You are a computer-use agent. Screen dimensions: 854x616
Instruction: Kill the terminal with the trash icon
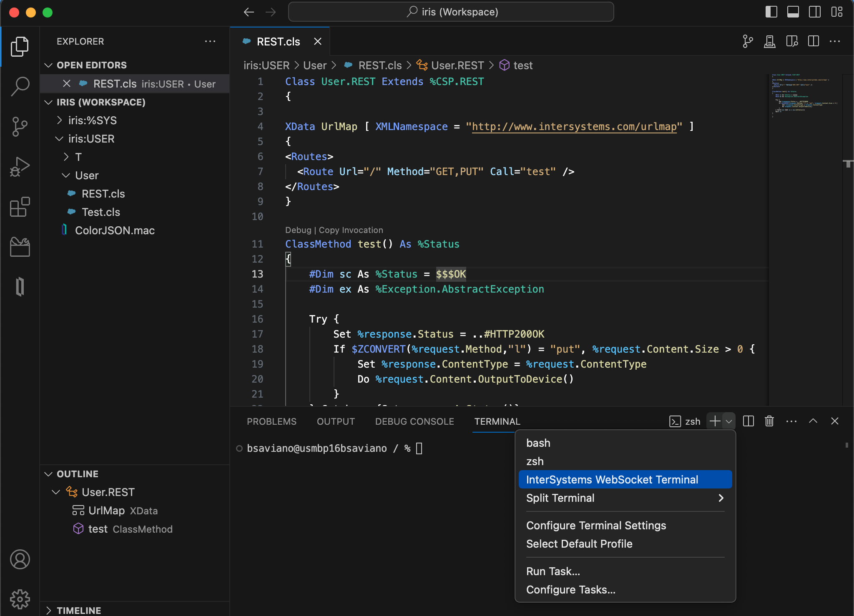[769, 421]
